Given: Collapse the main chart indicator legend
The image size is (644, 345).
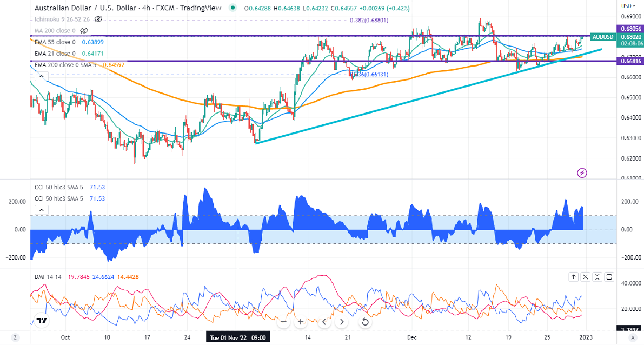Looking at the screenshot, I should (42, 76).
